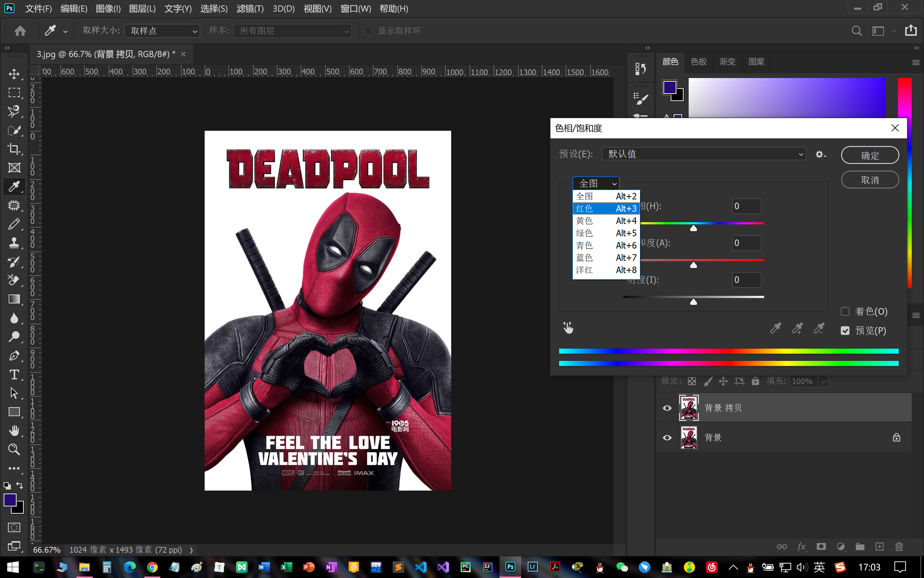This screenshot has width=924, height=578.
Task: Close the 3.jpg document tab
Action: coord(183,54)
